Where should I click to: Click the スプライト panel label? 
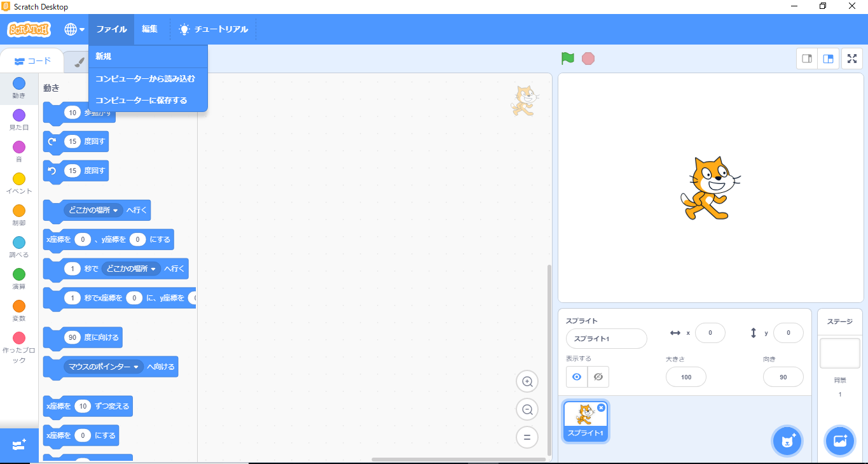click(582, 321)
